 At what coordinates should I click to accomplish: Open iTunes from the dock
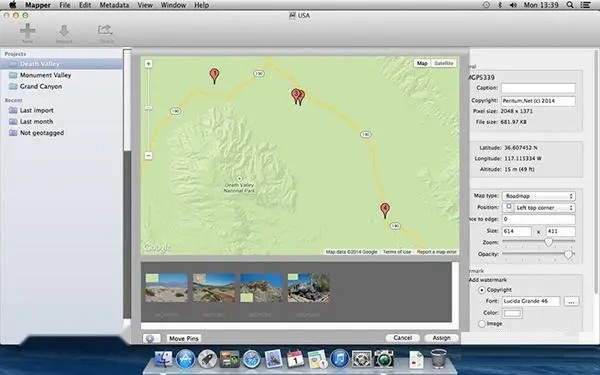339,359
